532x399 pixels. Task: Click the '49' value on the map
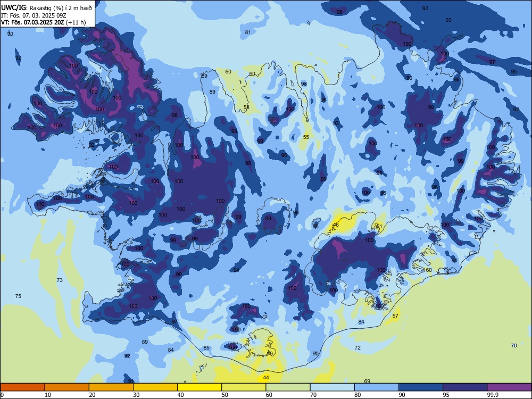pos(270,353)
